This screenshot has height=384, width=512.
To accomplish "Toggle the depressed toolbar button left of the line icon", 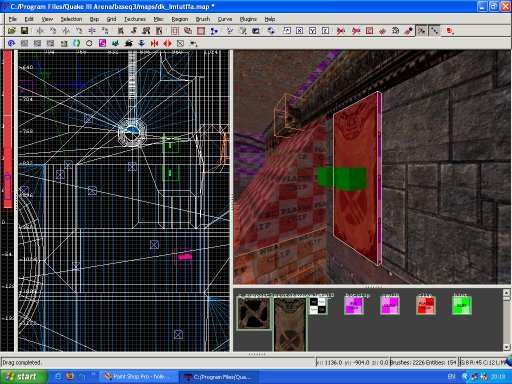I will pos(422,31).
